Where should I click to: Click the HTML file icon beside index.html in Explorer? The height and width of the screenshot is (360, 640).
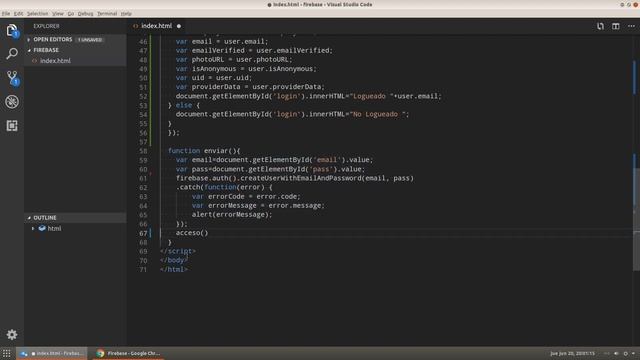(35, 61)
